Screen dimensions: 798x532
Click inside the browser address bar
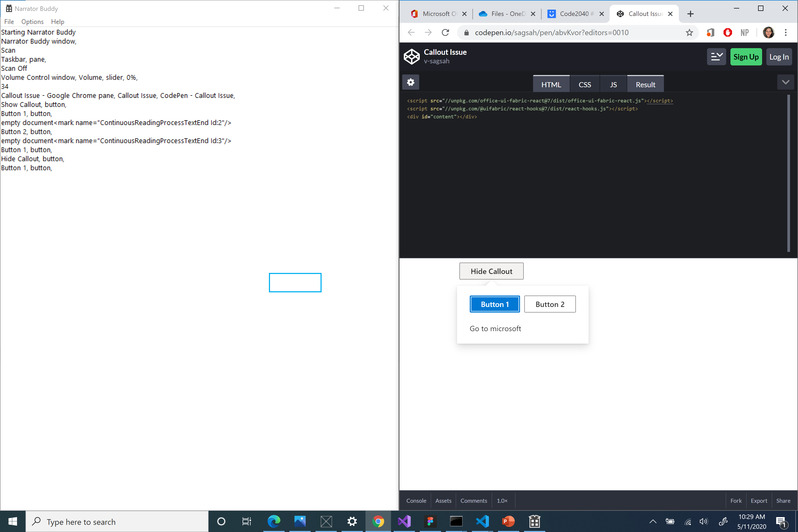560,32
